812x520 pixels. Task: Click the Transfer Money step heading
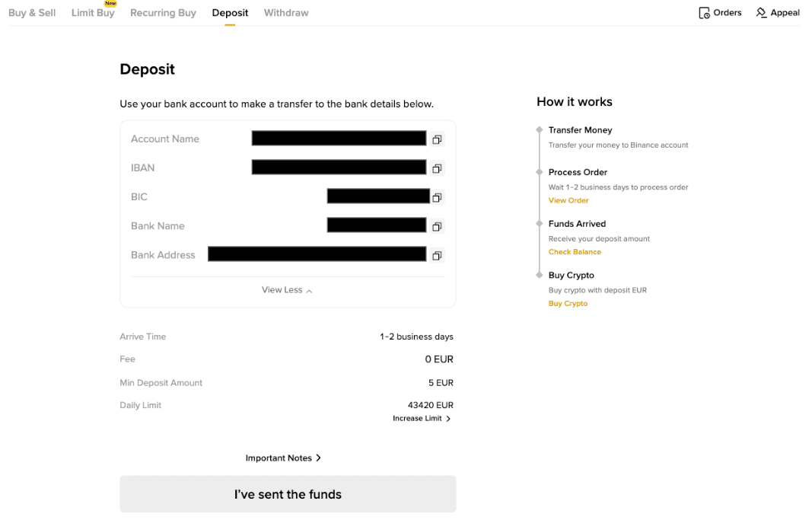tap(580, 130)
